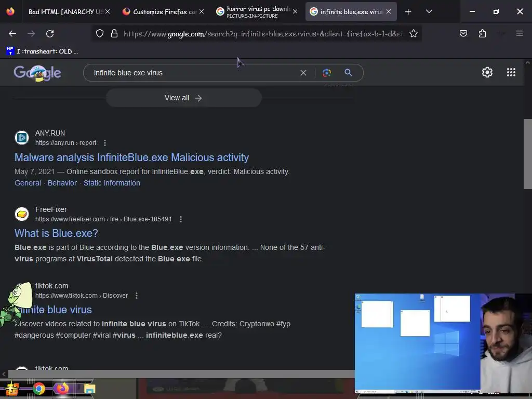The height and width of the screenshot is (399, 532).
Task: Save page to Pocket
Action: click(463, 33)
